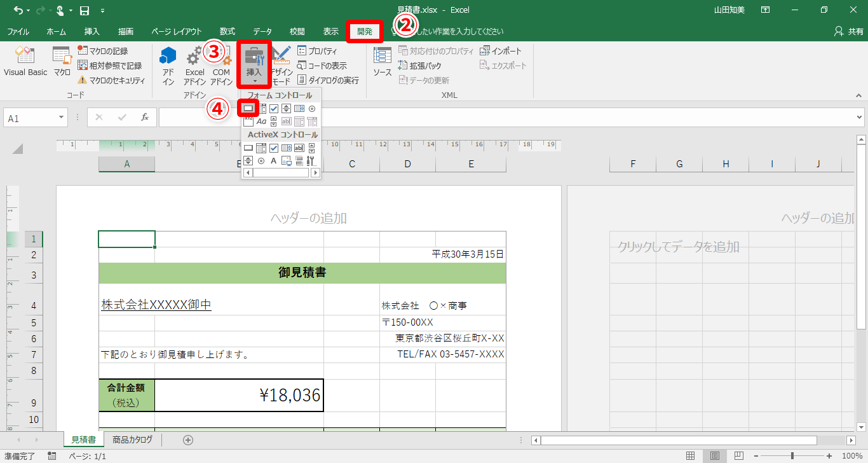
Task: Click the 共有 (Share) button
Action: pyautogui.click(x=849, y=32)
